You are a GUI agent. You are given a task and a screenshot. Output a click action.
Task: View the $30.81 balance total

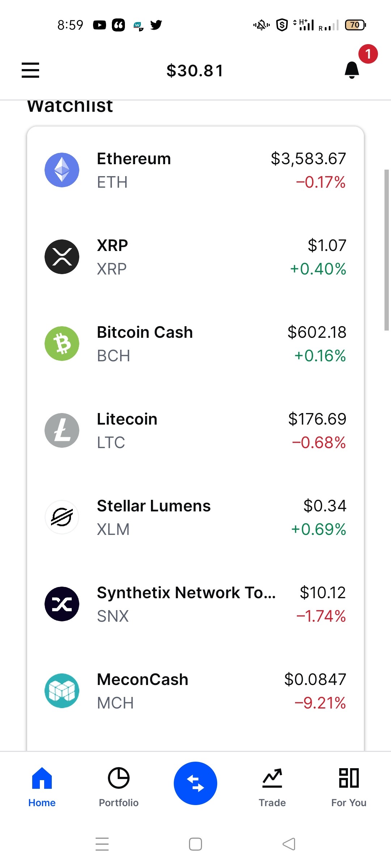195,71
